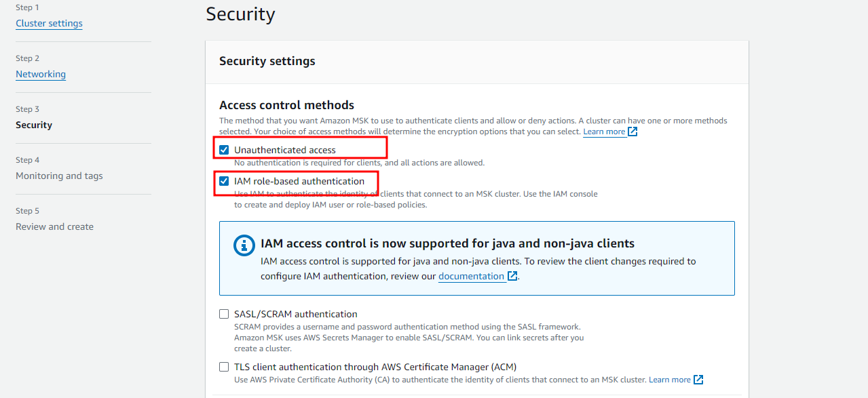Click external link icon next to documentation
868x398 pixels.
click(x=513, y=276)
